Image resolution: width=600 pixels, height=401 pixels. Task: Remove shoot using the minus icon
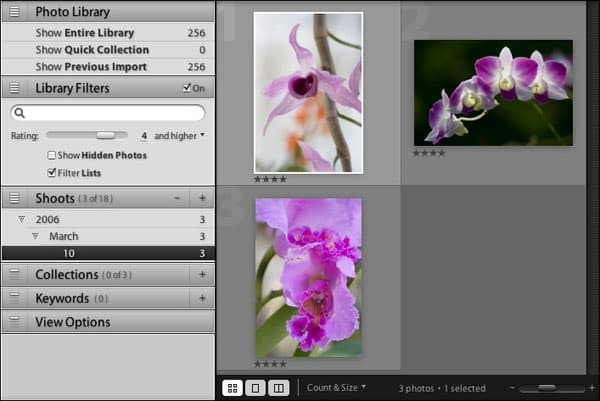click(177, 198)
